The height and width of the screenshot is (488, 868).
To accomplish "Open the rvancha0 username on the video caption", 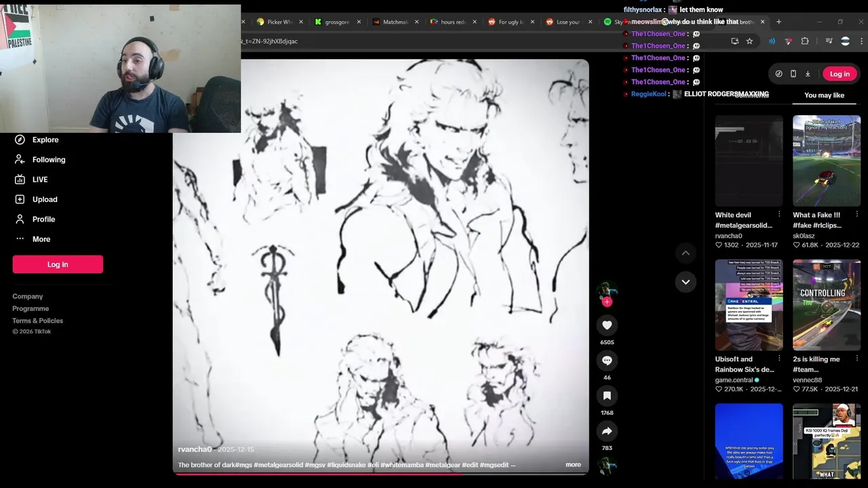I will tap(195, 449).
